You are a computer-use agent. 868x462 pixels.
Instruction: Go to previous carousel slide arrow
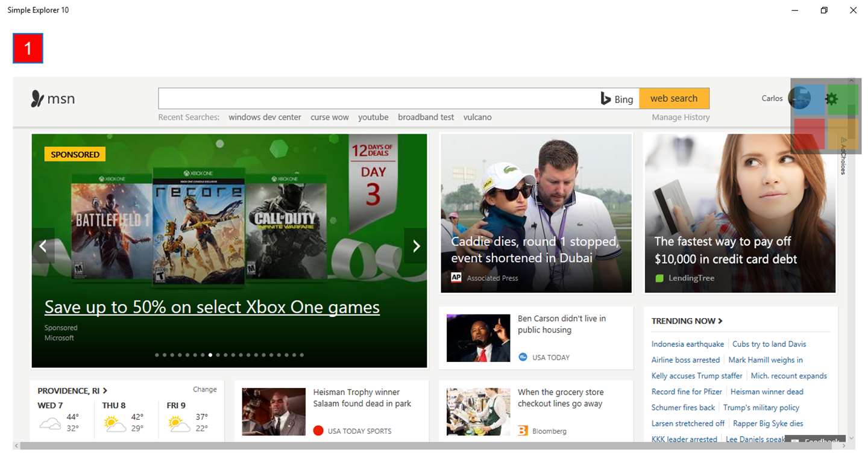point(43,246)
